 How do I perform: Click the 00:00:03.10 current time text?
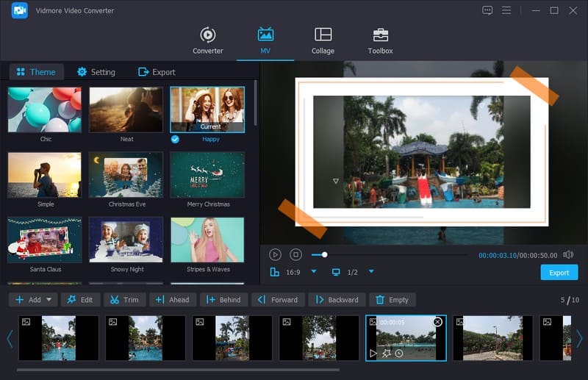coord(498,255)
